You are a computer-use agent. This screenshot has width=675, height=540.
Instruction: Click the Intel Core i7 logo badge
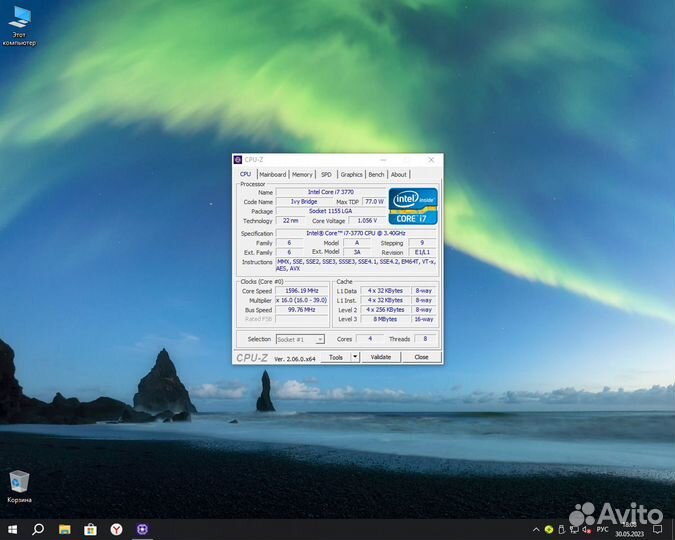pos(413,206)
